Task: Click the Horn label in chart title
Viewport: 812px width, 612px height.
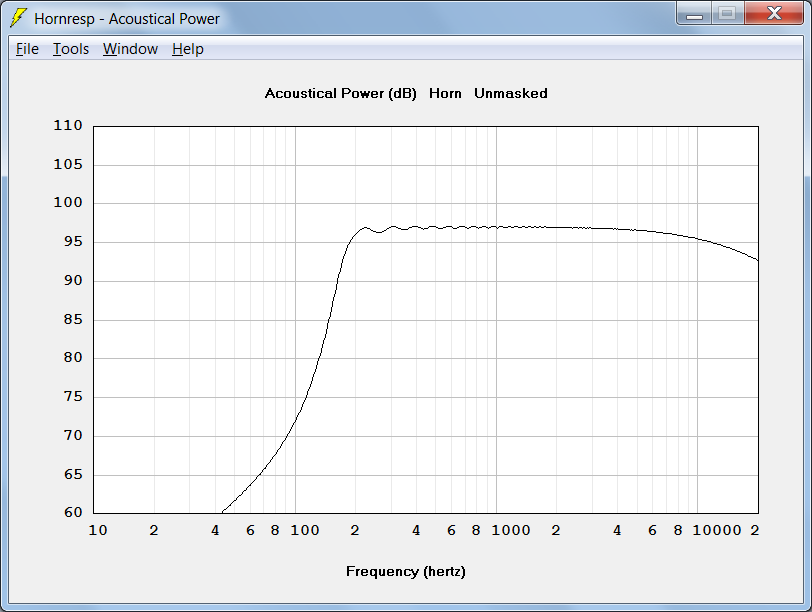Action: tap(445, 94)
